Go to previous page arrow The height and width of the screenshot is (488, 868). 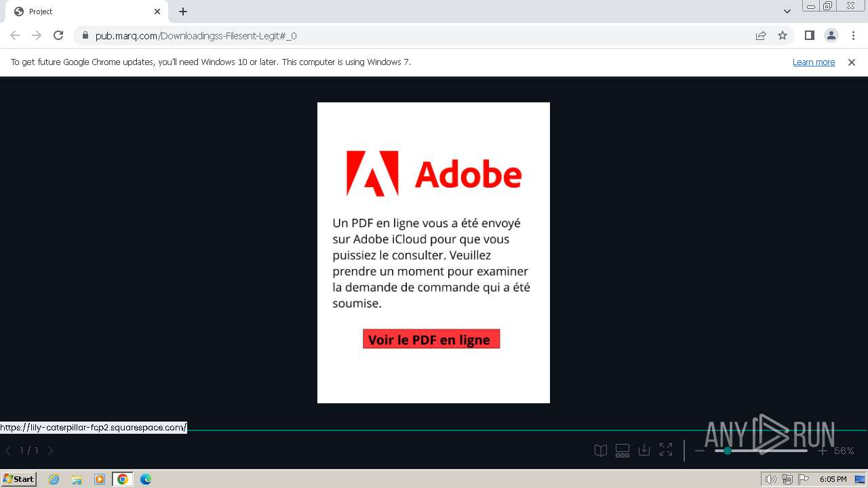pyautogui.click(x=8, y=450)
